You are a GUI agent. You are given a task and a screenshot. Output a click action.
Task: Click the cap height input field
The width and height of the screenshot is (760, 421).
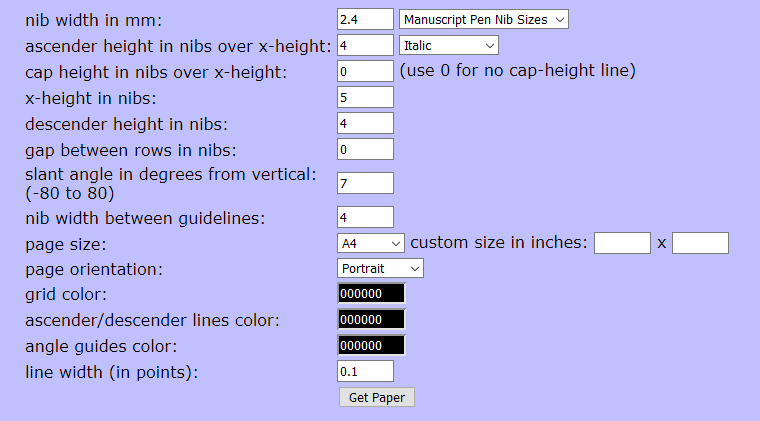pyautogui.click(x=366, y=71)
